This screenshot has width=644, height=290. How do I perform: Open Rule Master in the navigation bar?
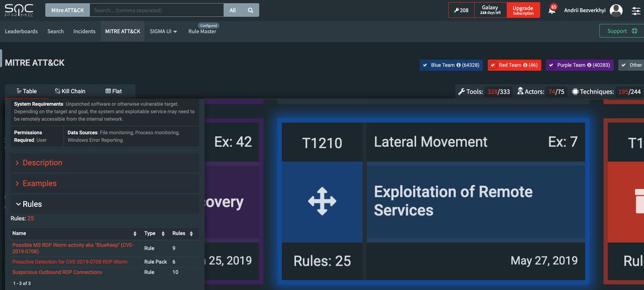tap(202, 31)
